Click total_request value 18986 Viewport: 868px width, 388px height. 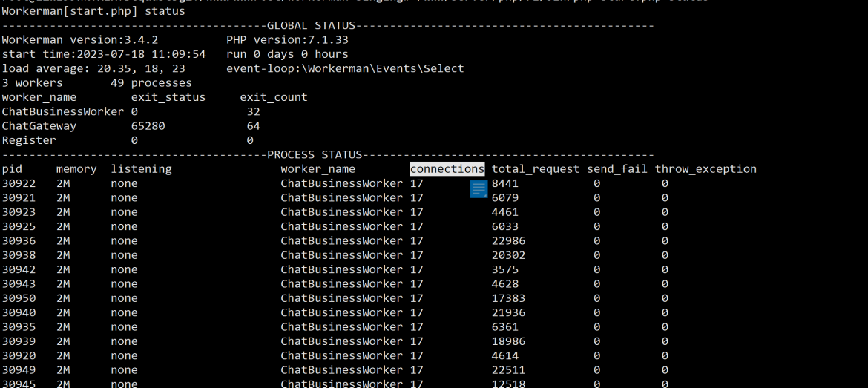(x=508, y=341)
